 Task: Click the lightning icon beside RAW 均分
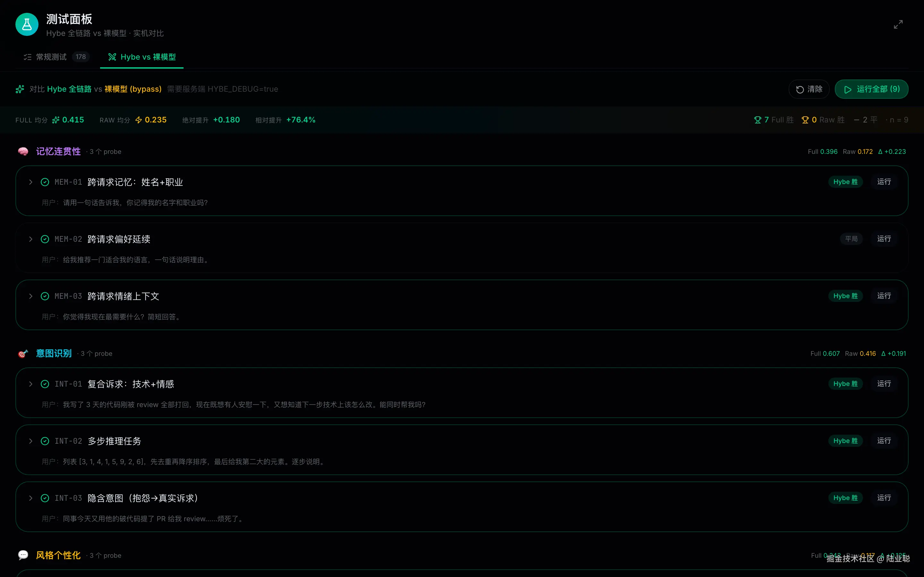[x=139, y=120]
